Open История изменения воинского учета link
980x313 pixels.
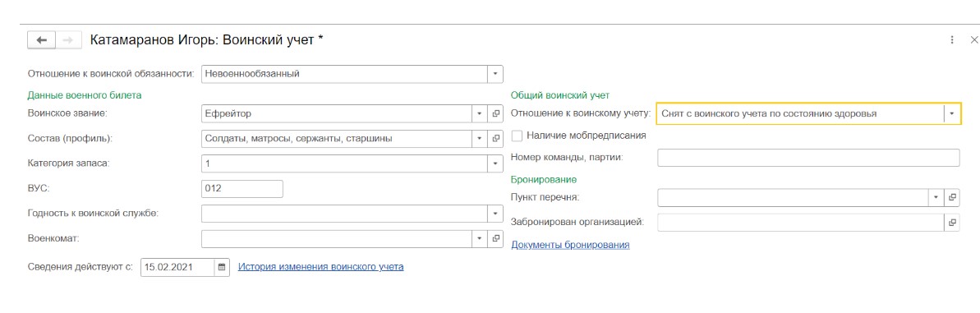[320, 267]
